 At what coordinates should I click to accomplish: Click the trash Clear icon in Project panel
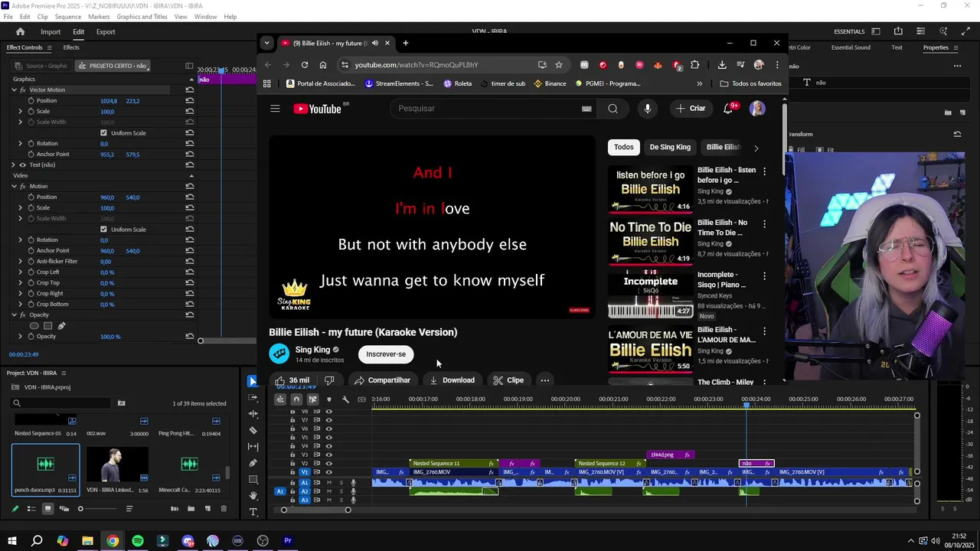click(224, 509)
